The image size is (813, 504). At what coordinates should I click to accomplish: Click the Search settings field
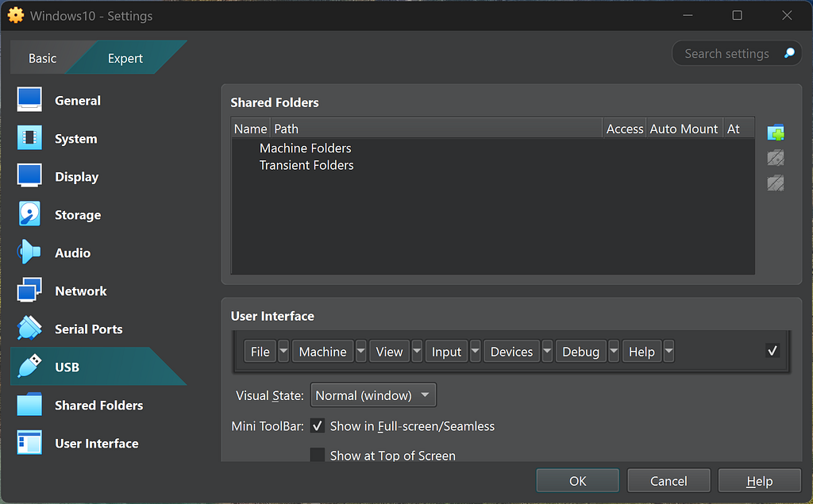[x=726, y=54]
